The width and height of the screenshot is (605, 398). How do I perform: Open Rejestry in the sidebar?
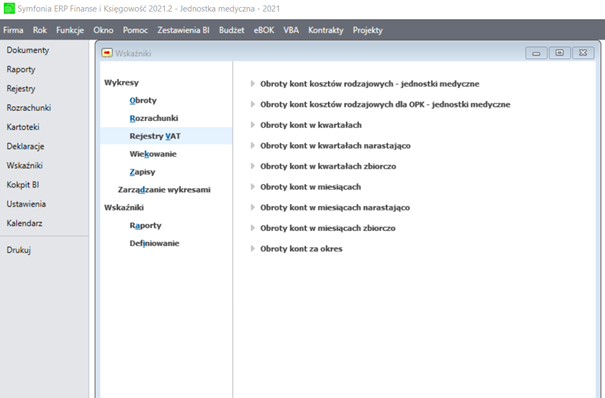point(21,89)
